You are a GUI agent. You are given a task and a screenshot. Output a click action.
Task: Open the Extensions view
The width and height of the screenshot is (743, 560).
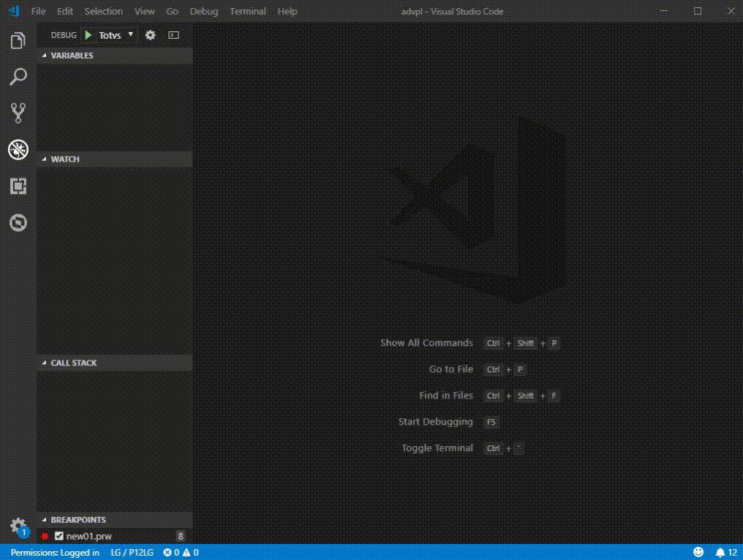tap(18, 186)
